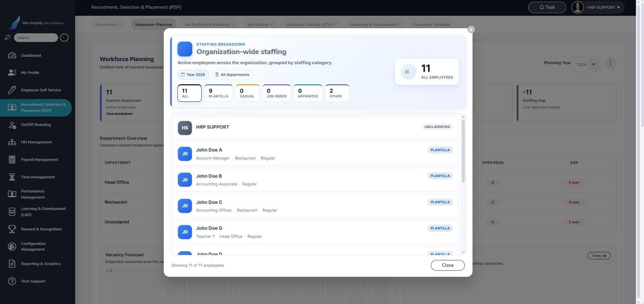Switch to the Document Template tab
Screen dimensions: 644x304
click(431, 25)
